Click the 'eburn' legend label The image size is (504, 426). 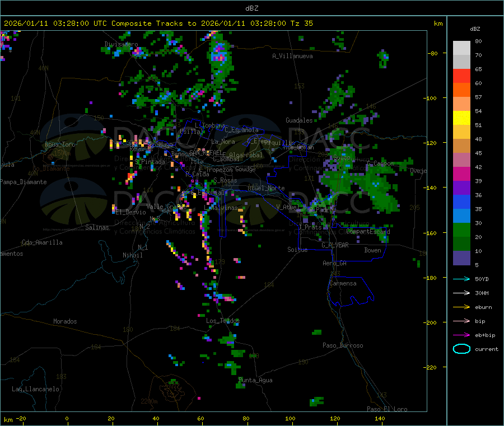(483, 307)
